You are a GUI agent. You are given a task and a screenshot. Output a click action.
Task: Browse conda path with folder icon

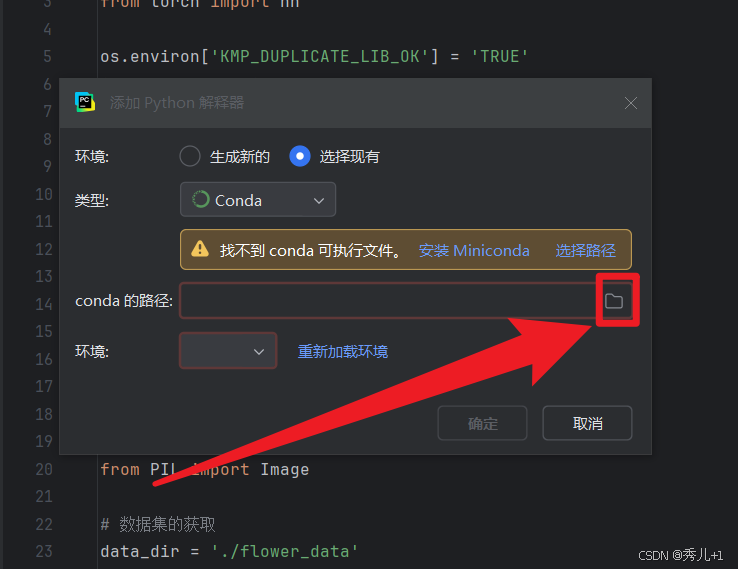pos(614,301)
